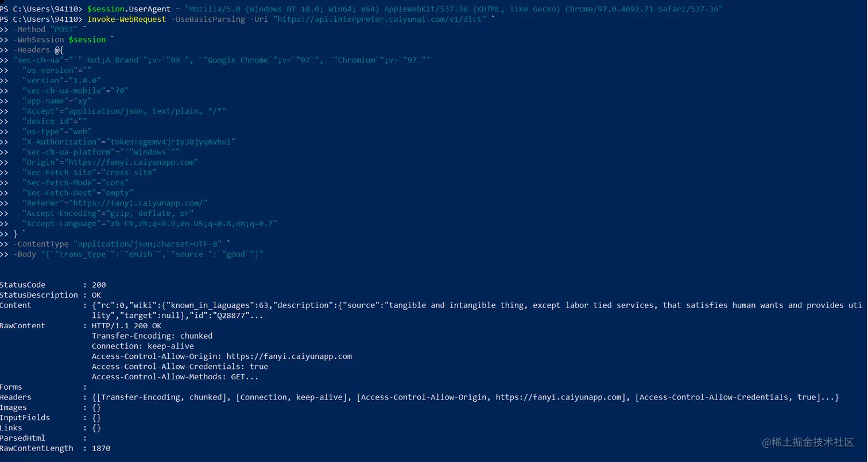Click the "POST" method value

(64, 29)
